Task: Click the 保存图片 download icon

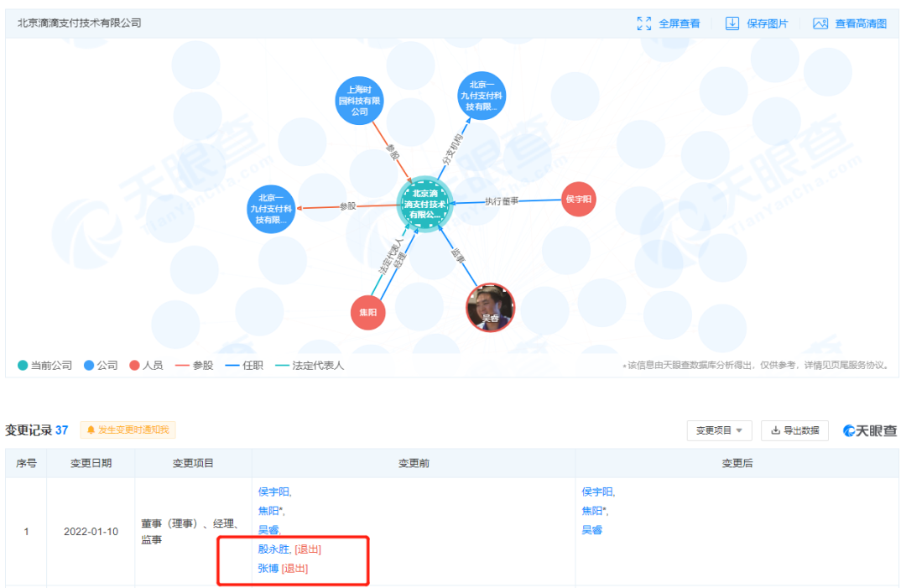Action: tap(732, 23)
